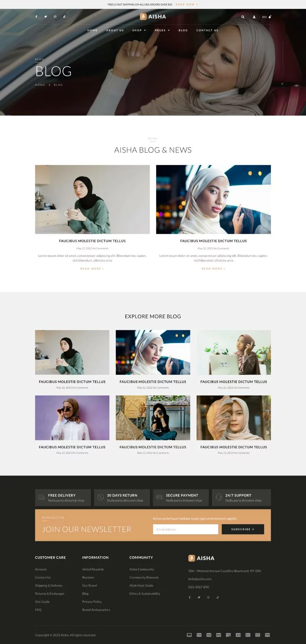306x644 pixels.
Task: Click the AISHA logo in the header
Action: (153, 16)
